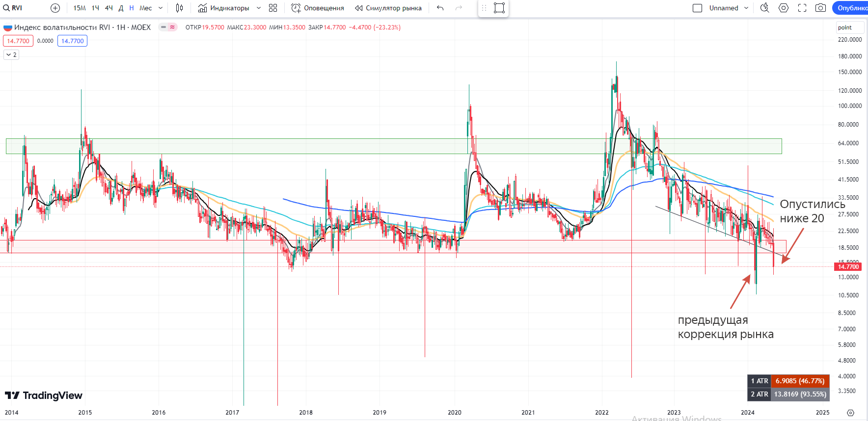Screen dimensions: 868x421
Task: Expand the timeframe dropdown arrow after Мес
Action: [161, 8]
